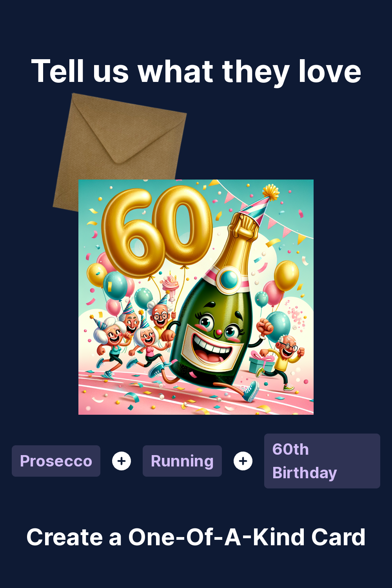392x588 pixels.
Task: Click 'Create a One-Of-A-Kind Card' text
Action: coord(196,537)
